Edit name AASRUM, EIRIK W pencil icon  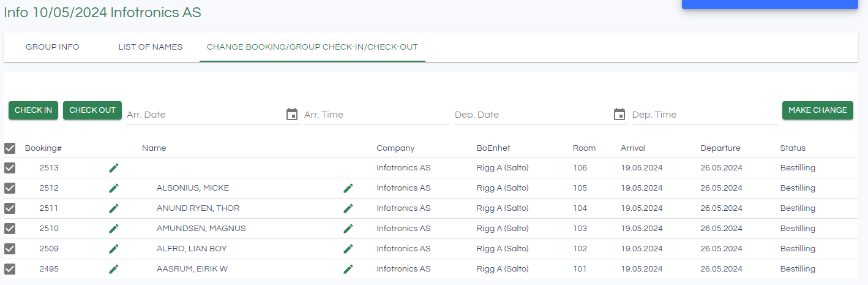(348, 269)
